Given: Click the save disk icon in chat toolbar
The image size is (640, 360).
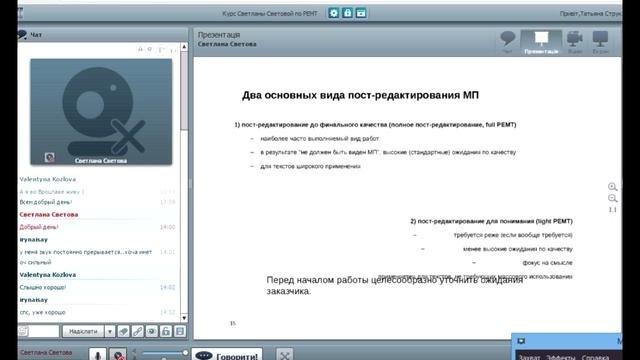Looking at the screenshot, I should click(x=180, y=331).
